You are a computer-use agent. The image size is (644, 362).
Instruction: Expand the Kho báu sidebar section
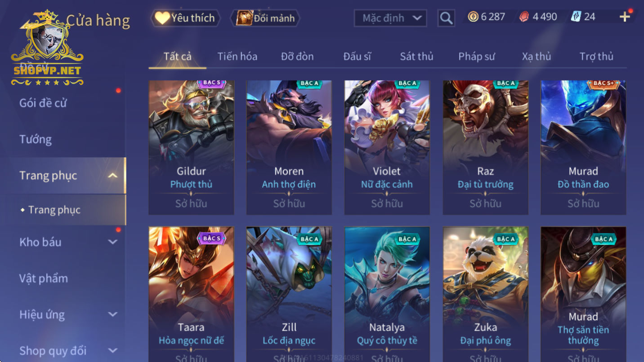(x=113, y=242)
